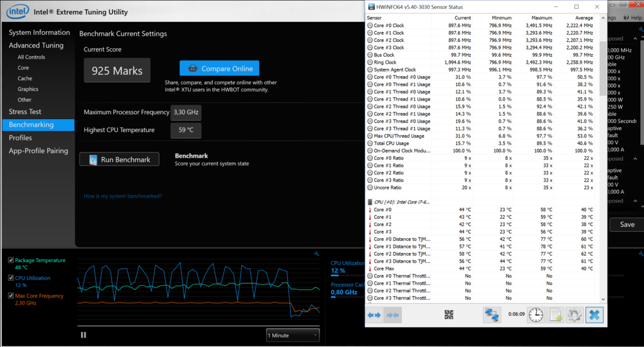Click the clock reset timer icon

tap(536, 315)
